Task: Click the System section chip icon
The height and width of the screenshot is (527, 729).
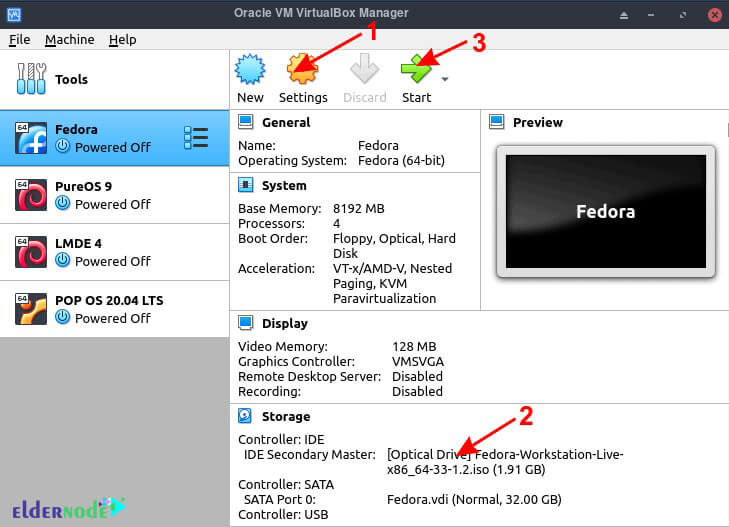Action: point(245,185)
